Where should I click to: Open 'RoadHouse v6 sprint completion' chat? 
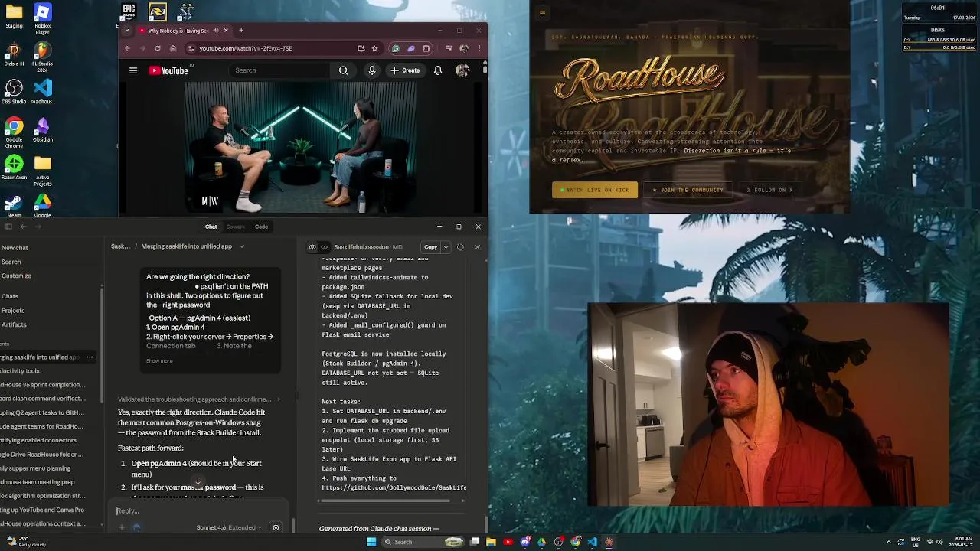(x=42, y=385)
